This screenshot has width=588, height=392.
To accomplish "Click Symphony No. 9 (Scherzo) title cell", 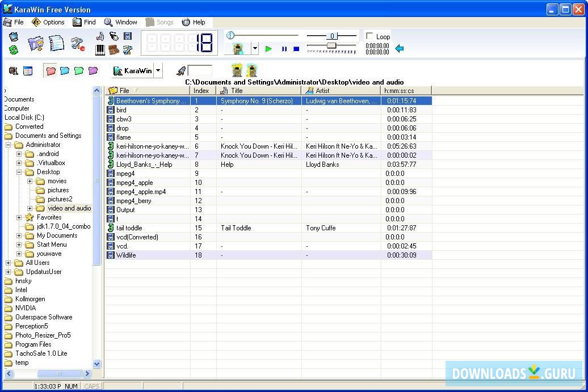I will pos(259,101).
